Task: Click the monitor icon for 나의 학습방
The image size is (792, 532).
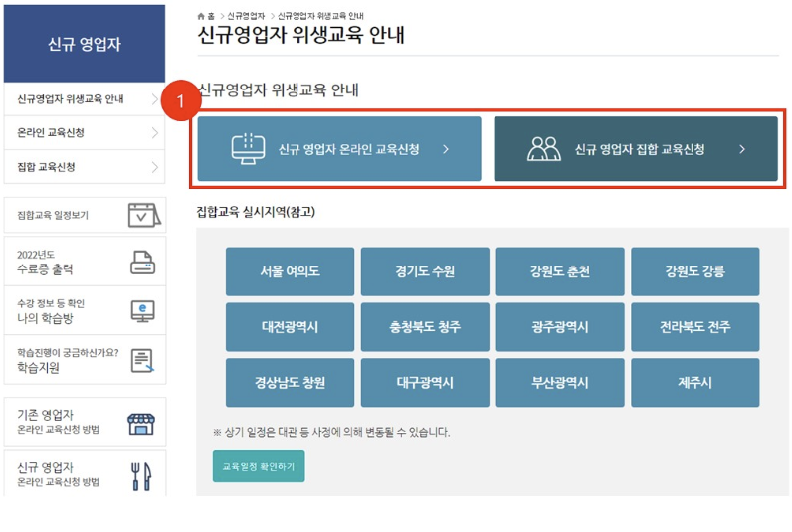Action: click(x=143, y=311)
